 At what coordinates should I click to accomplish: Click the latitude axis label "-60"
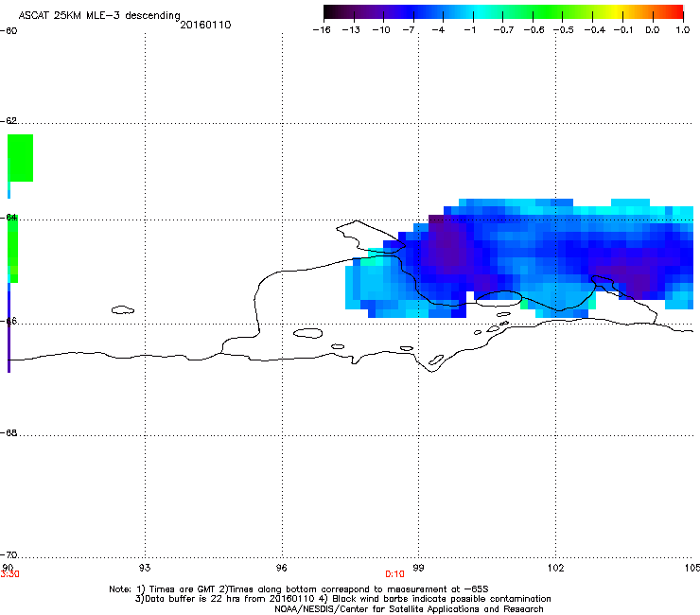(9, 31)
